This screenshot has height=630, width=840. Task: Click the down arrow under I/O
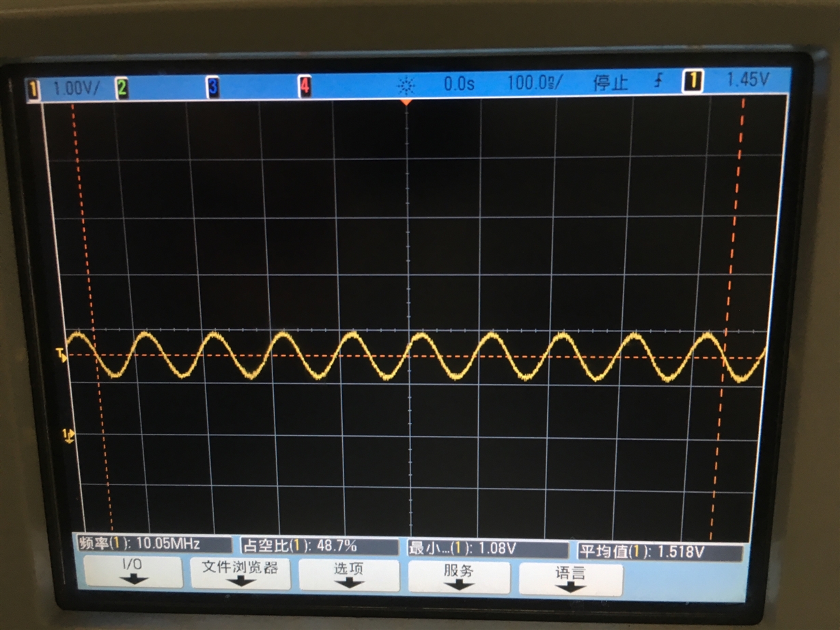click(133, 579)
